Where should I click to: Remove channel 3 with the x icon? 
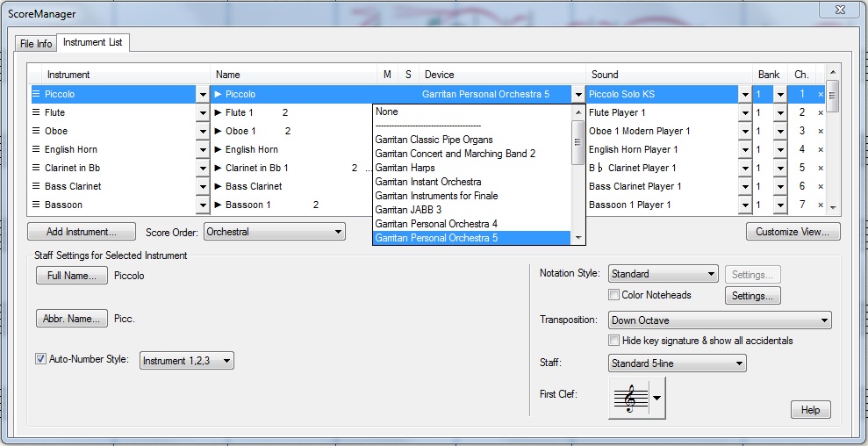click(x=821, y=131)
